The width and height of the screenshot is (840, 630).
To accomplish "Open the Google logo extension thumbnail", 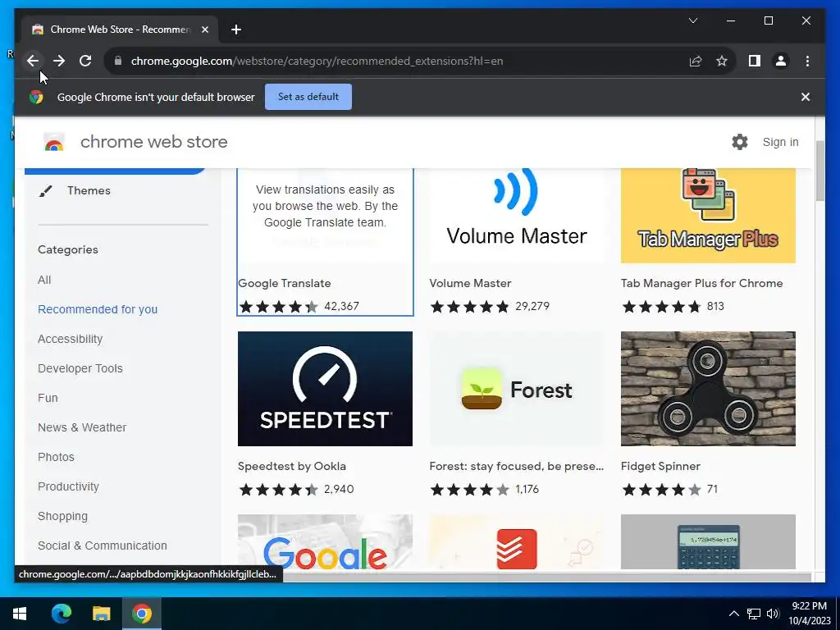I will pos(325,541).
